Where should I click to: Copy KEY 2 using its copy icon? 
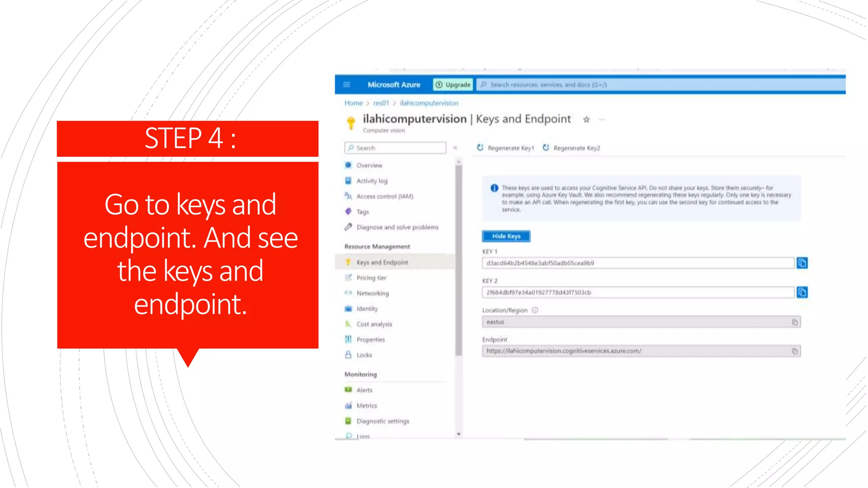[x=802, y=292]
